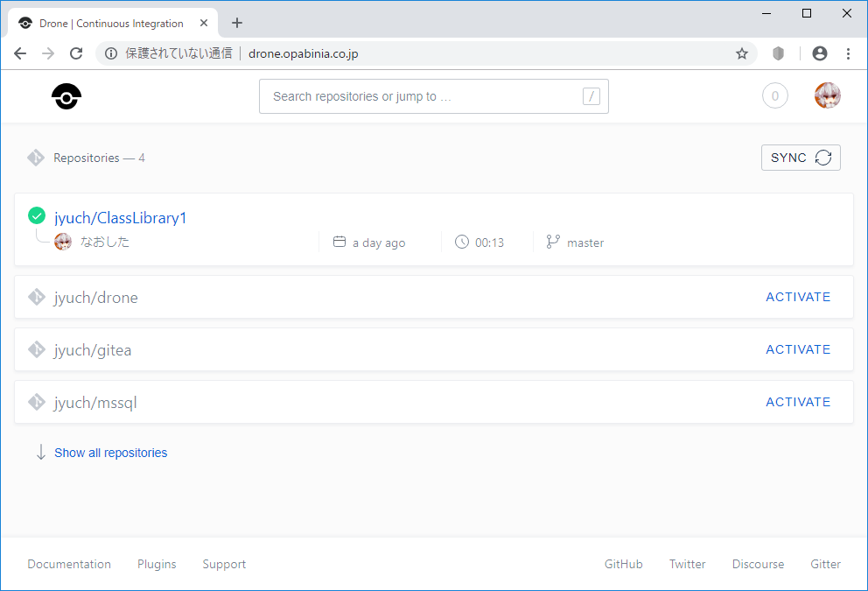Click the browser forward arrow
Screen dimensions: 868x591
48,53
